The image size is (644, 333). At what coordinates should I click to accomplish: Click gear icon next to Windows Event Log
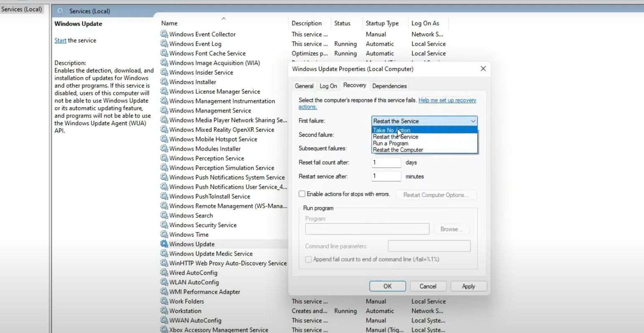click(x=164, y=44)
